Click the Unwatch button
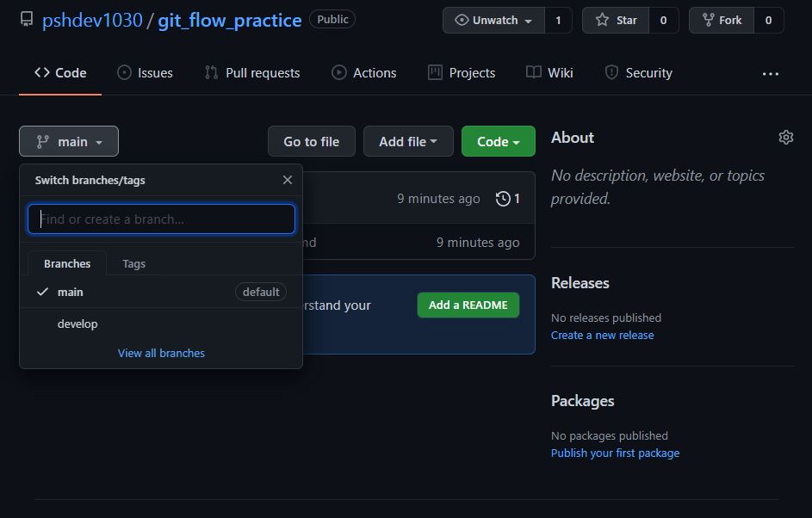Screen dimensions: 812x518 (x=493, y=20)
